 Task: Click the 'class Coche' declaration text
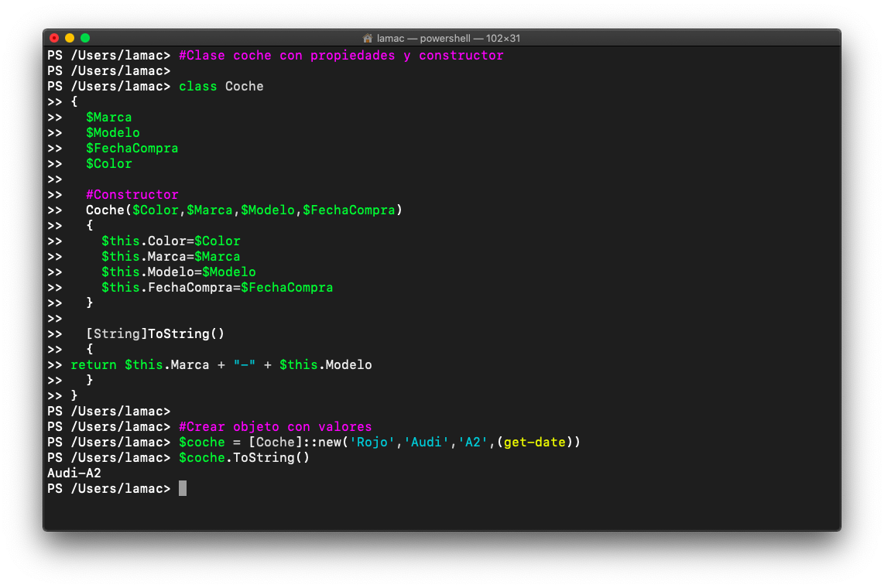click(x=221, y=87)
